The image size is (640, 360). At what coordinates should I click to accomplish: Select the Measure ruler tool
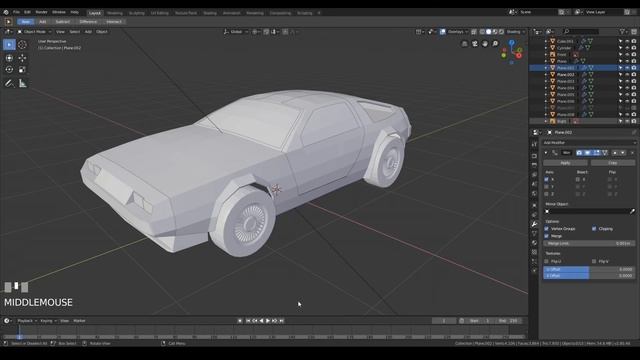22,83
